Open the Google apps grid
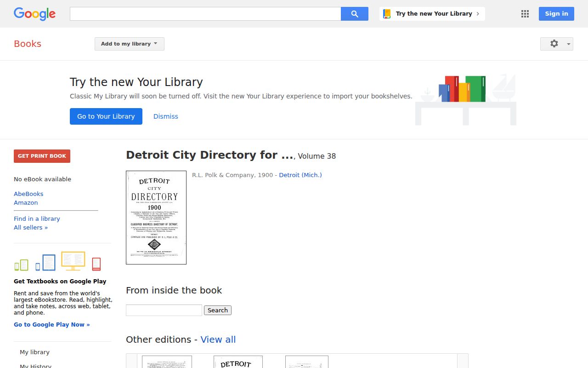Screen dimensions: 588x368 [525, 14]
